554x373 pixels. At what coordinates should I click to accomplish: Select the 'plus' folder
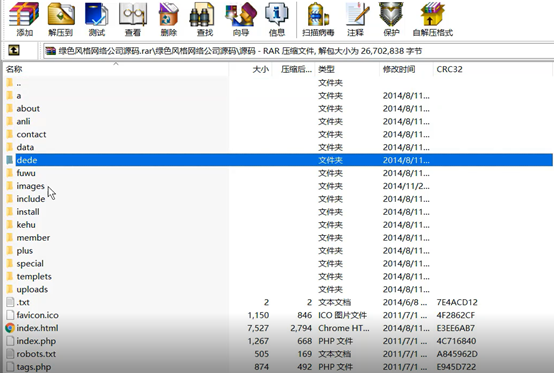click(24, 250)
